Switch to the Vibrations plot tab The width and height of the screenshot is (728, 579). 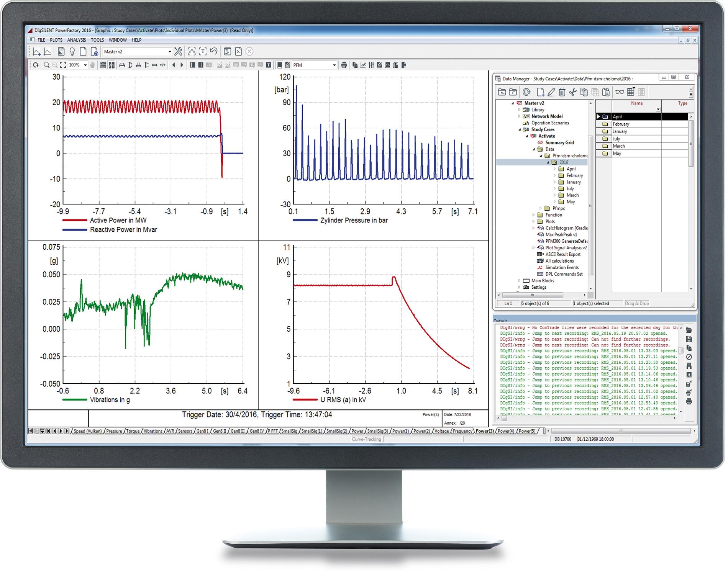point(152,431)
